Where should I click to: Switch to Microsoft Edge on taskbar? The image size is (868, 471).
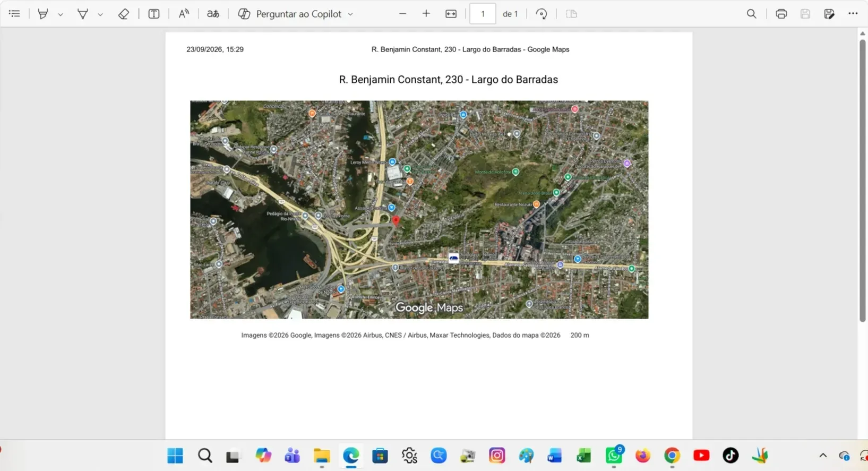[x=351, y=456]
